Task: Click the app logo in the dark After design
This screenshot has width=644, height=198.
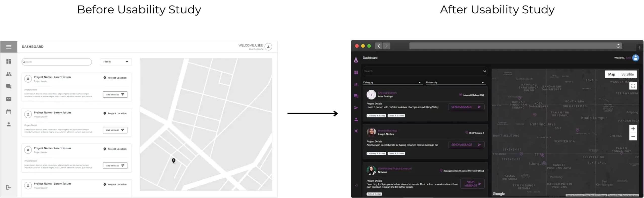Action: pos(356,60)
